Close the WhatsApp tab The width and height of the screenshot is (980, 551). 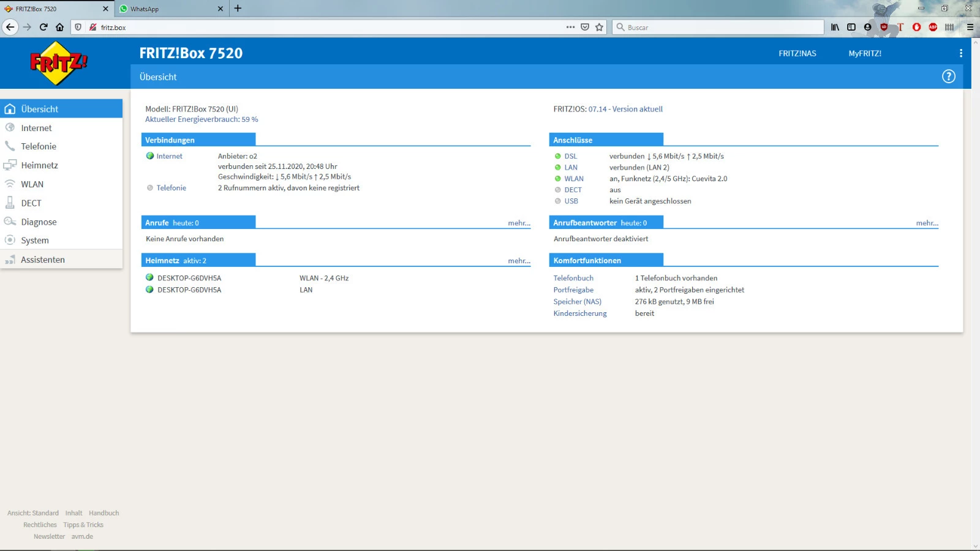(x=221, y=9)
